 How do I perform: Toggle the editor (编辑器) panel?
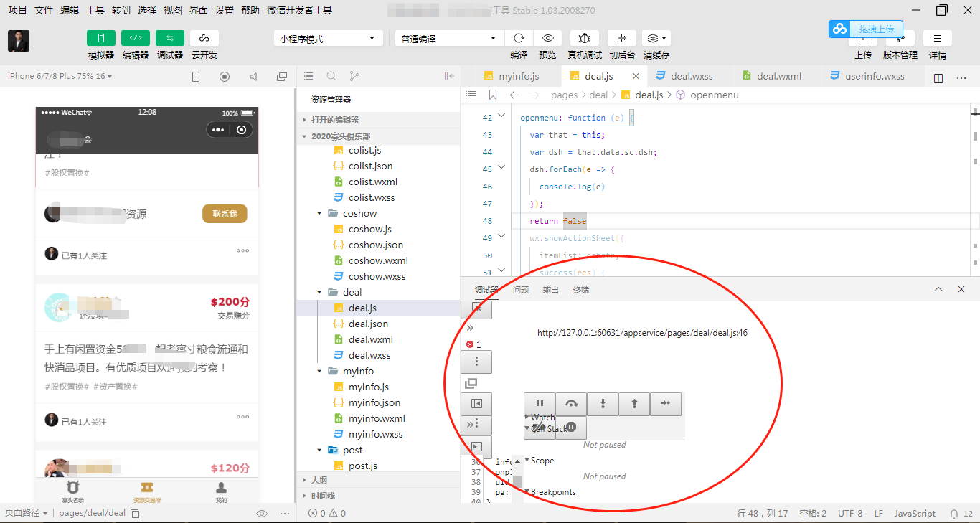[x=136, y=38]
